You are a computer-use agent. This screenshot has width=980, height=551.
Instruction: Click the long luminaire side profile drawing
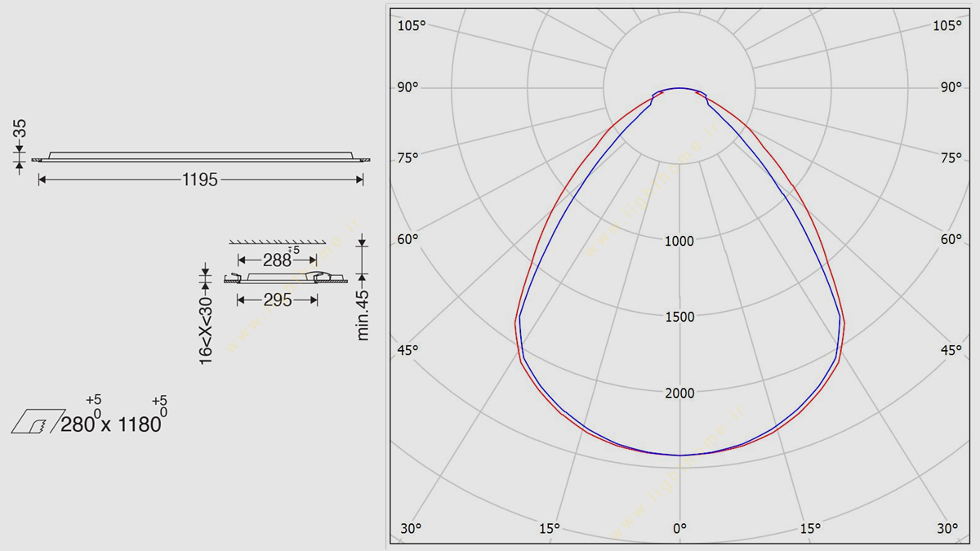point(200,156)
